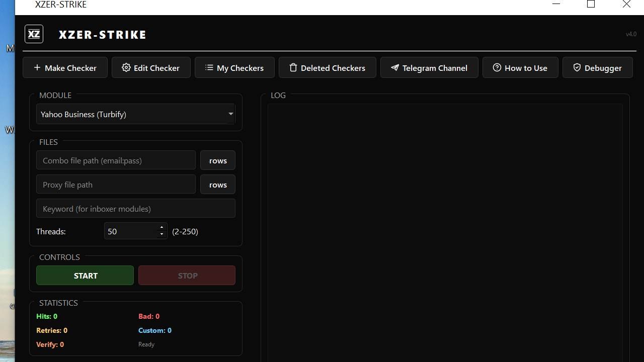Minimize the XZER-STRIKE window
Viewport: 644px width, 362px height.
pyautogui.click(x=556, y=4)
